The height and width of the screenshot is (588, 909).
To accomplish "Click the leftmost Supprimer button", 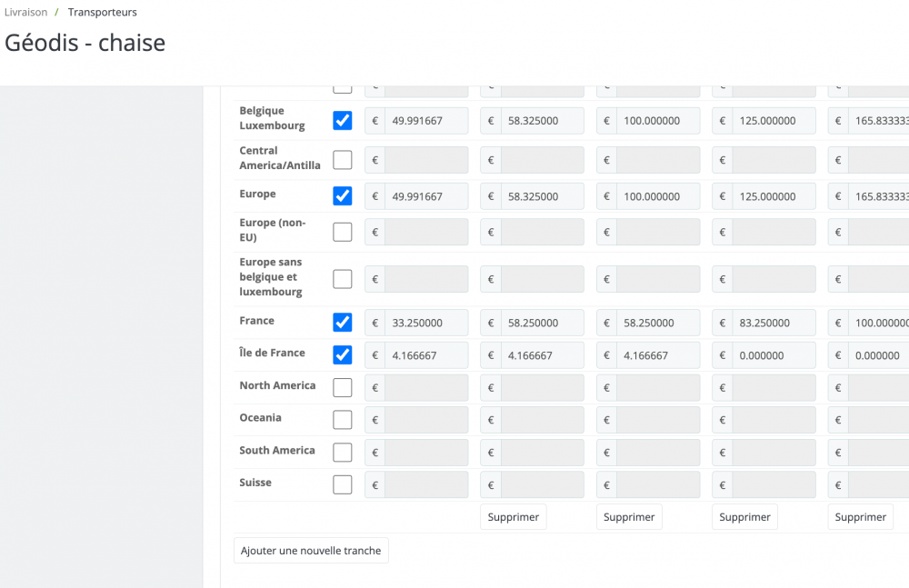I will coord(514,517).
